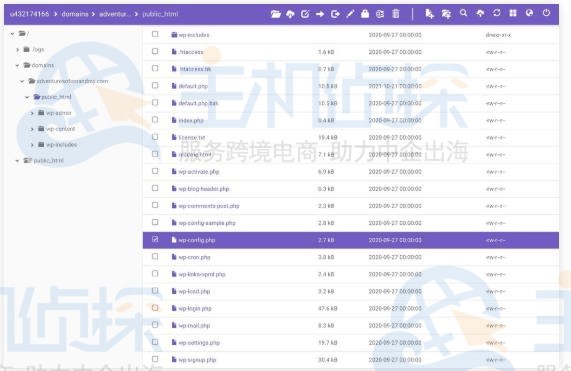Uncheck the wp-config.php checkbox

click(x=155, y=240)
